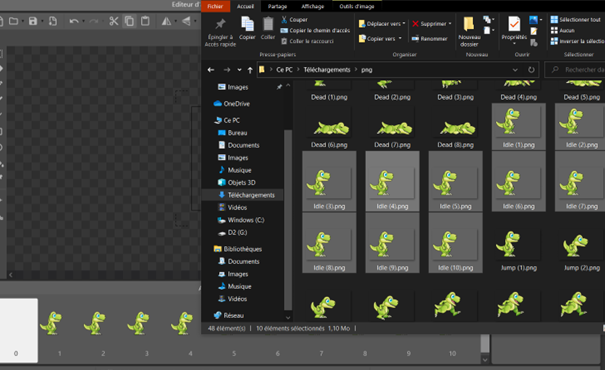Switch to the Outils d'image tab
The width and height of the screenshot is (605, 370).
(x=357, y=6)
